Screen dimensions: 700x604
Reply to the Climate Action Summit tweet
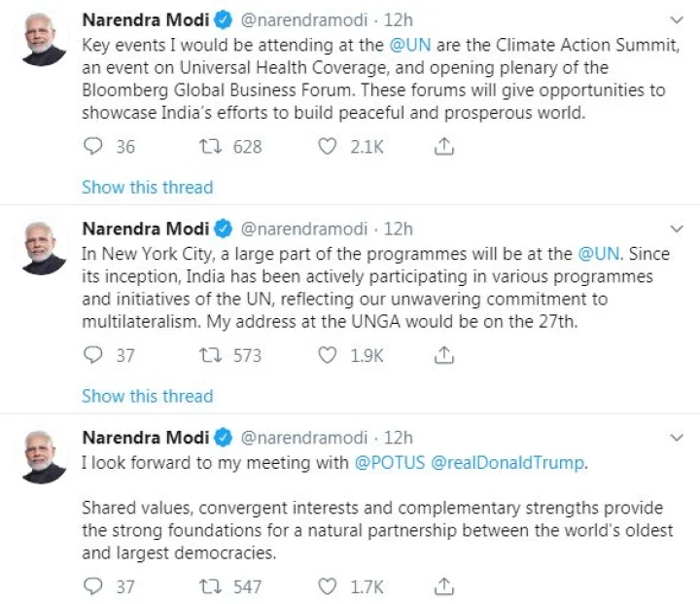[93, 147]
